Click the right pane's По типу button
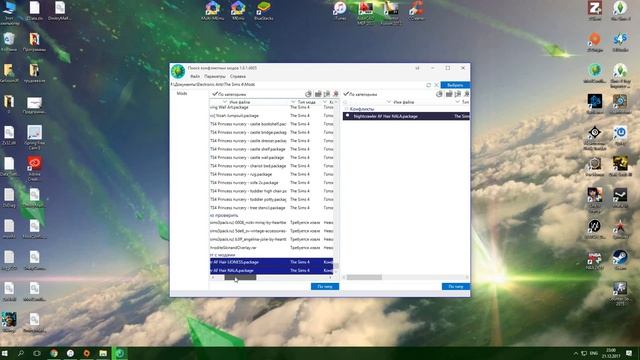This screenshot has height=360, width=640. (x=456, y=287)
